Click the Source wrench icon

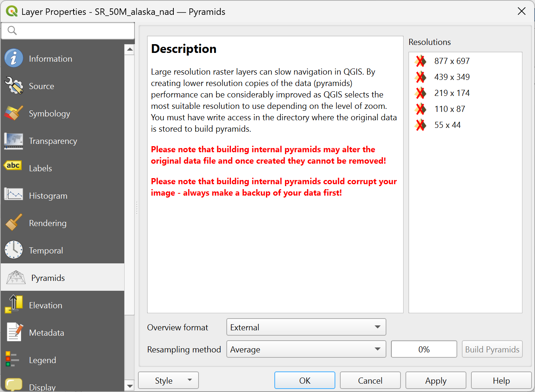[x=14, y=86]
